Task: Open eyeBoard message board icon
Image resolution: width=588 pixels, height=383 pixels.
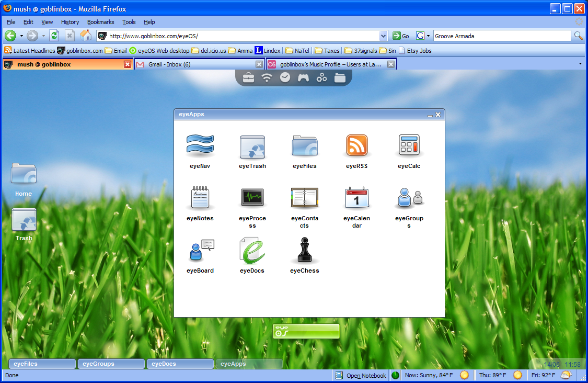Action: [x=200, y=250]
